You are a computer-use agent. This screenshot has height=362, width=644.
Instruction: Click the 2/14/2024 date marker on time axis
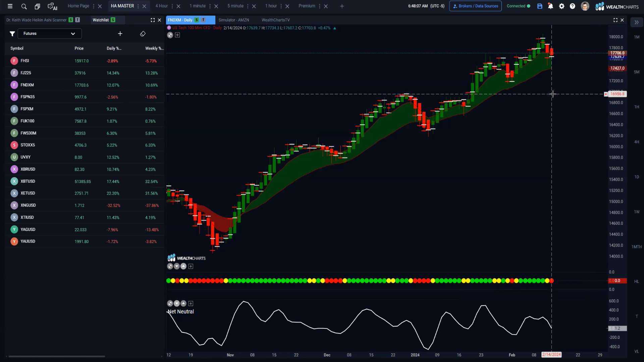(551, 355)
